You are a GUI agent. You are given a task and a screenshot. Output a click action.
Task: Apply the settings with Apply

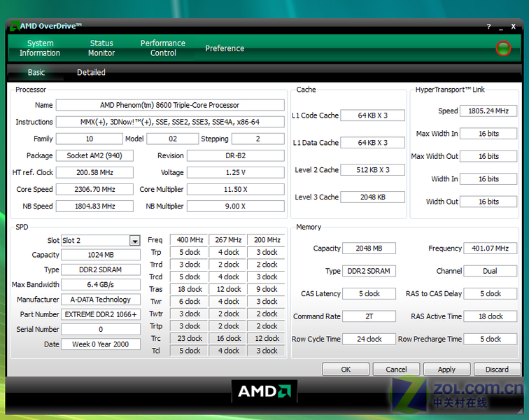(446, 370)
